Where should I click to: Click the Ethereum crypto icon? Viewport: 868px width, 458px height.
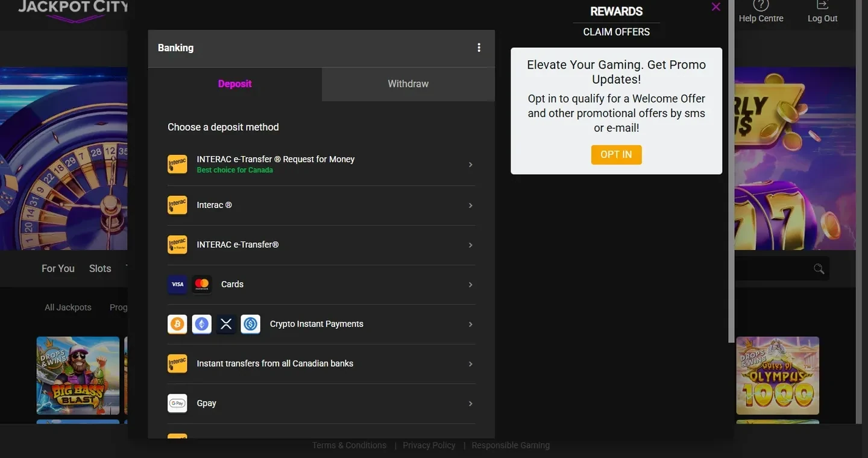pyautogui.click(x=202, y=324)
